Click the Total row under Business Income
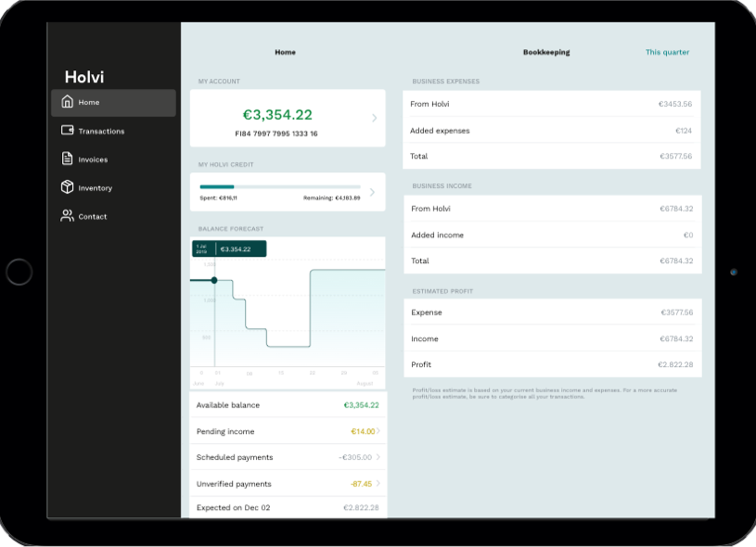This screenshot has height=547, width=756. (x=553, y=261)
